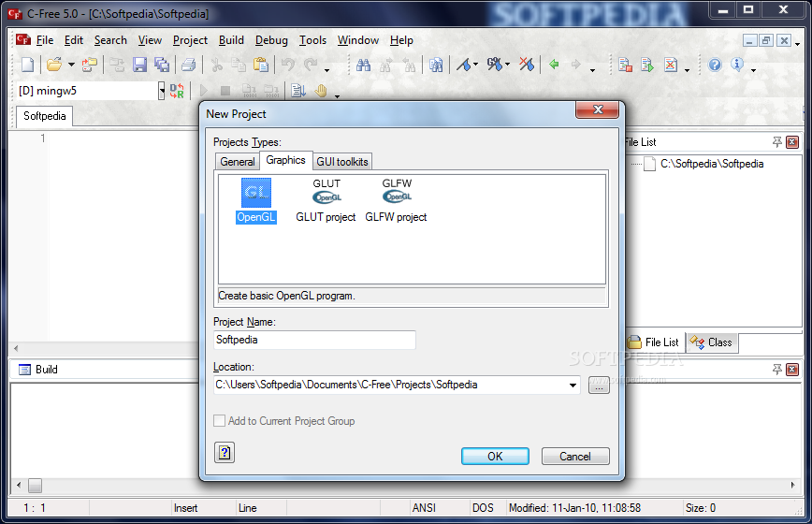Click the red-square document toolbar icon

[625, 65]
